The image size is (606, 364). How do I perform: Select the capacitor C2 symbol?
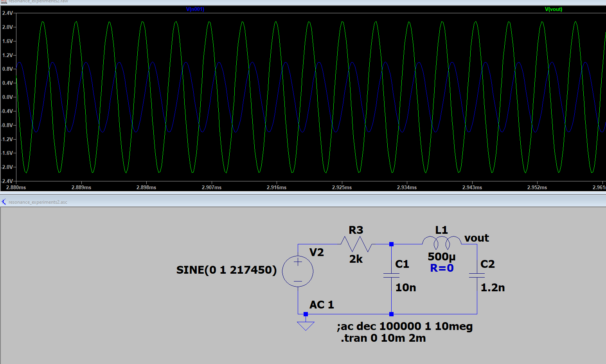click(x=477, y=275)
